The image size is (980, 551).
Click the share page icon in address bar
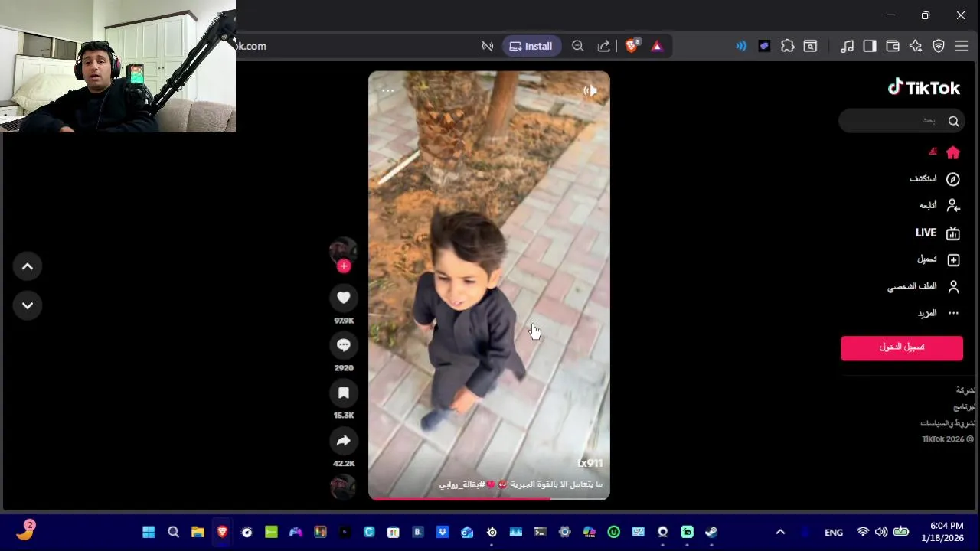[604, 46]
